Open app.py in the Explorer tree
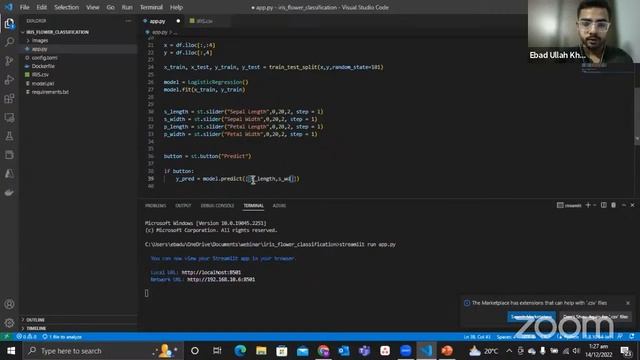Screen dimensions: 640x360 coord(40,49)
